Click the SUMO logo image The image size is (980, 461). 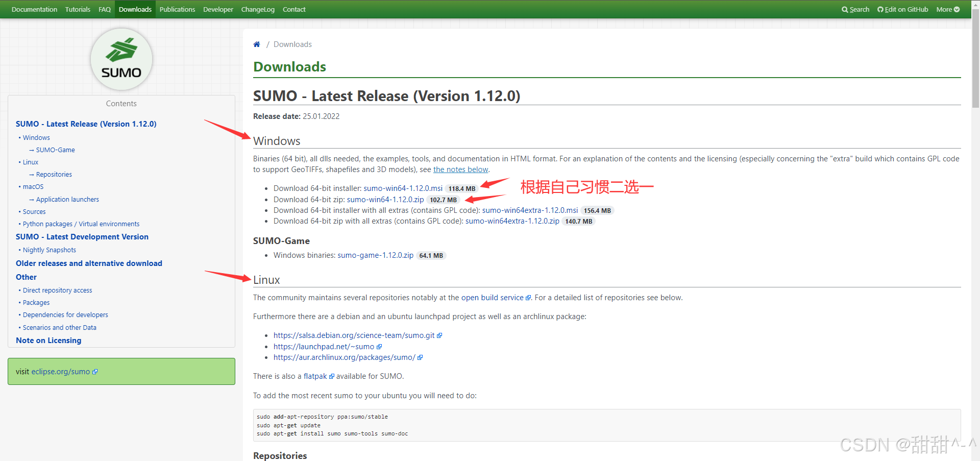pos(121,59)
